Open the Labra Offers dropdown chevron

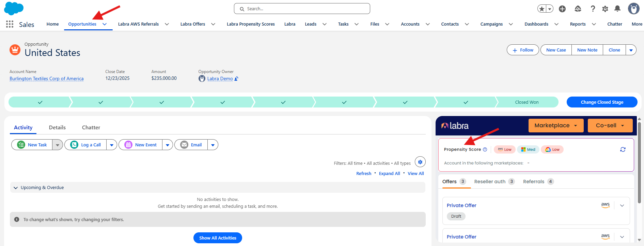click(213, 24)
